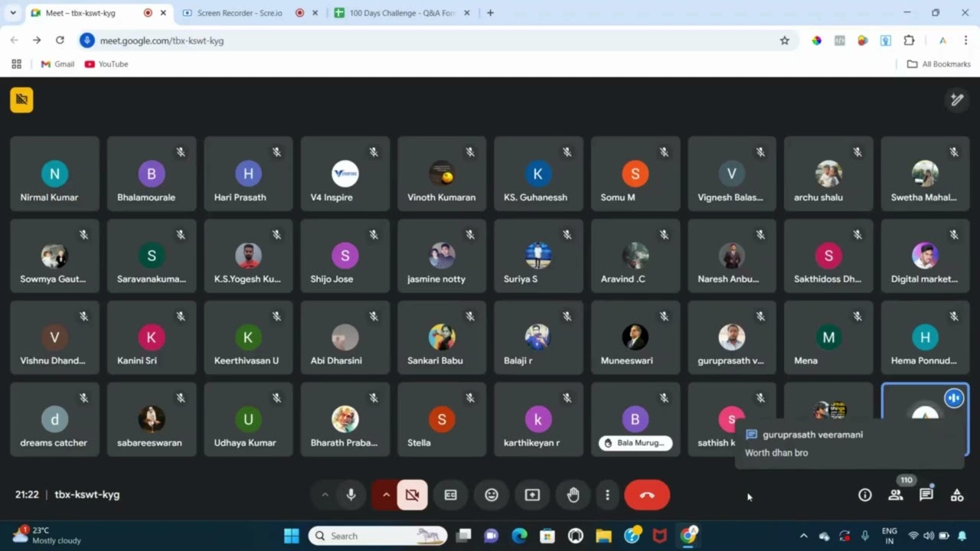Click the yellow icon above the participant grid
This screenshot has width=980, height=551.
[21, 99]
